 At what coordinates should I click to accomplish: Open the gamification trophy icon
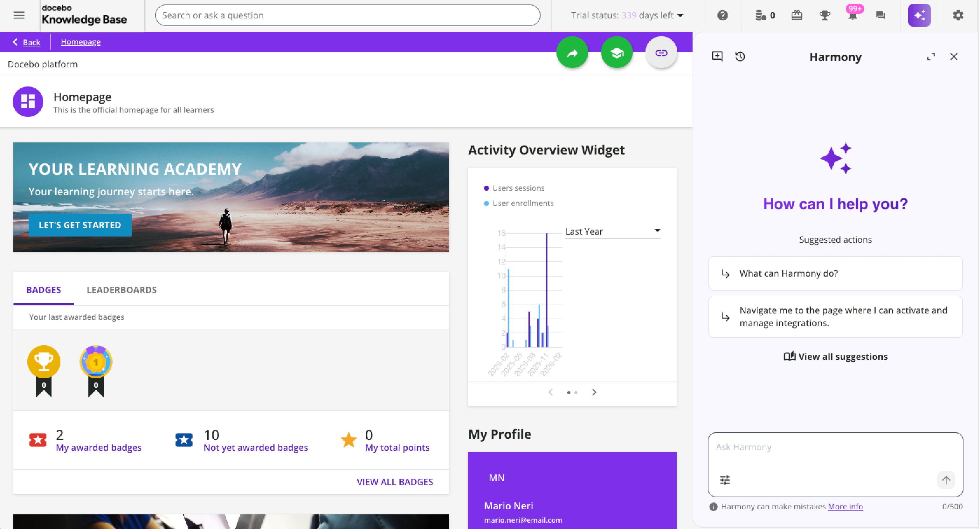[x=825, y=15]
